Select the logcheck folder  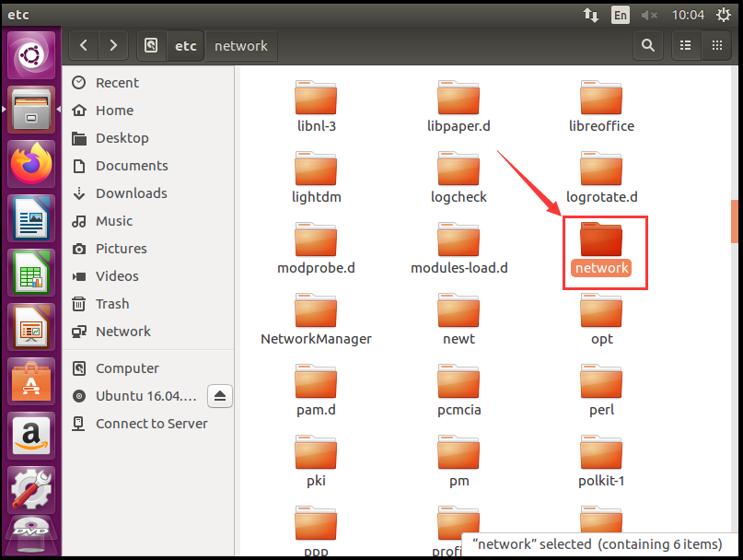459,178
